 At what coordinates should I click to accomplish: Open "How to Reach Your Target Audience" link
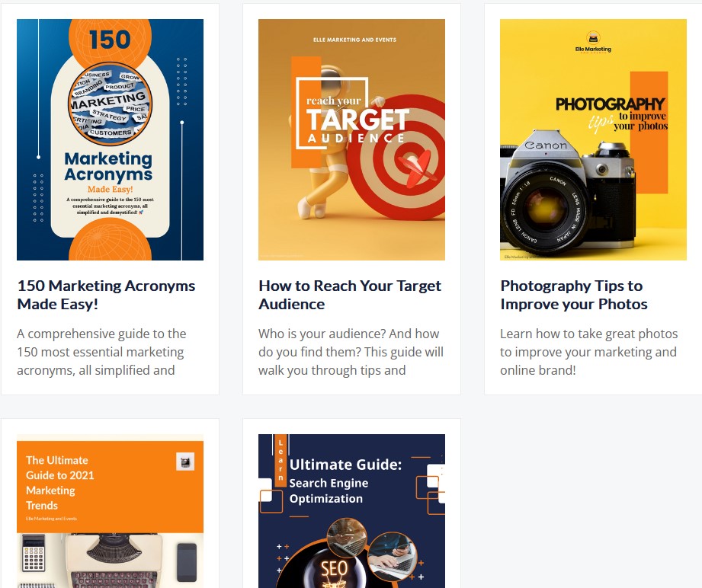(x=350, y=295)
